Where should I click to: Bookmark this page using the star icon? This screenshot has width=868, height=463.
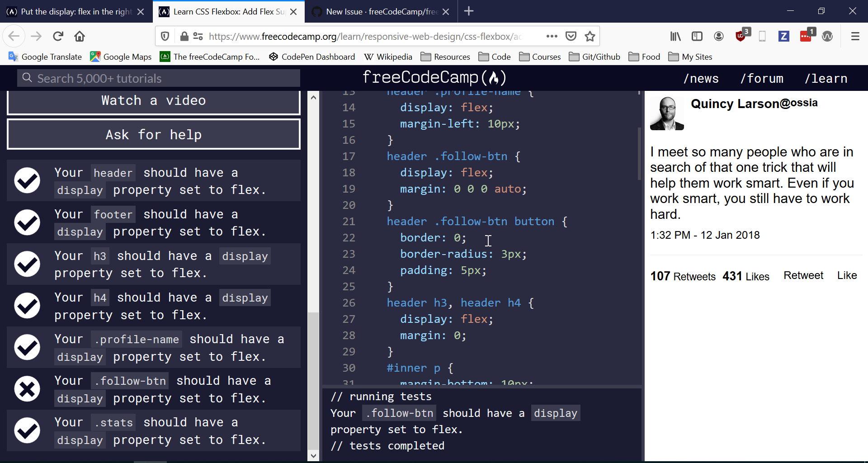(590, 36)
